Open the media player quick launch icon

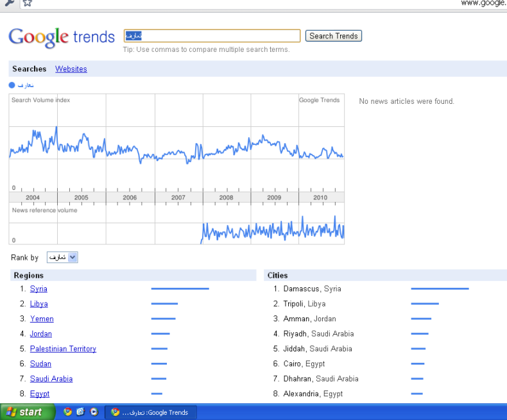94,412
